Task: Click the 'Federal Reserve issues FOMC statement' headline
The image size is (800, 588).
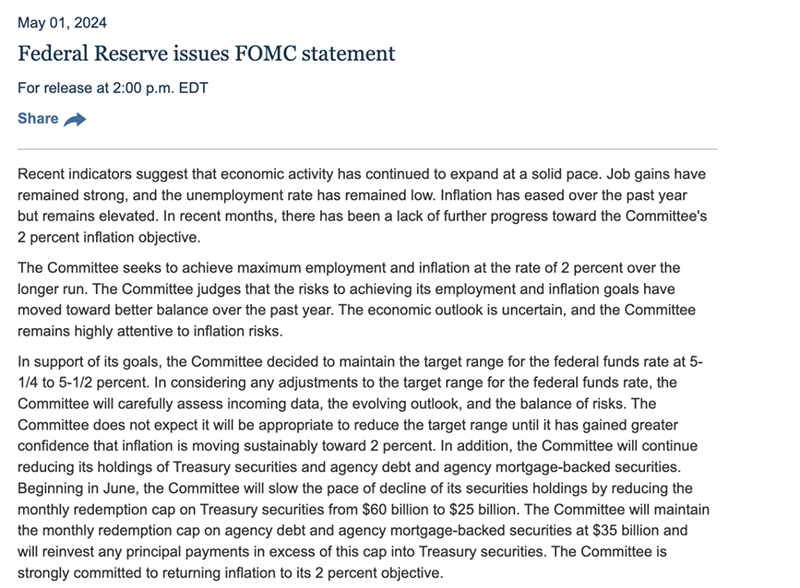Action: (x=206, y=54)
